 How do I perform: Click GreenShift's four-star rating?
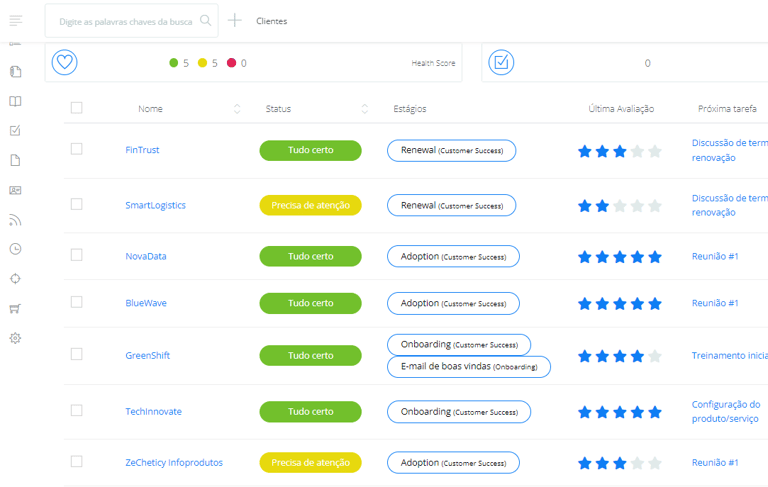click(x=620, y=356)
